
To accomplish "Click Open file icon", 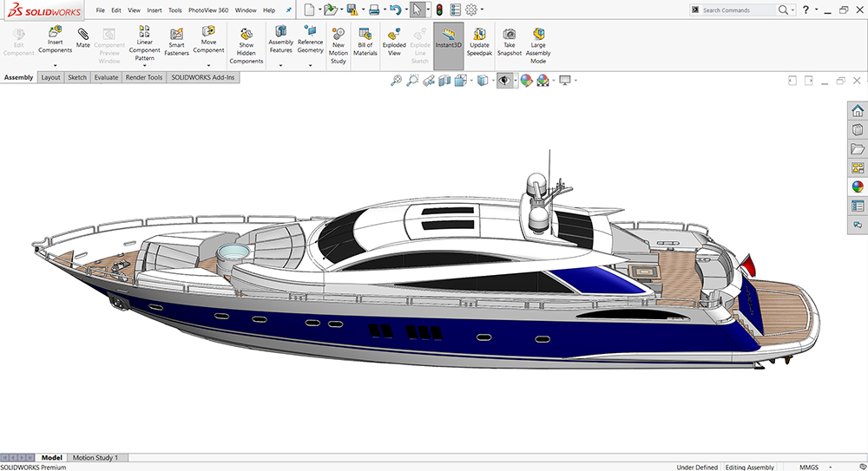I will 331,10.
